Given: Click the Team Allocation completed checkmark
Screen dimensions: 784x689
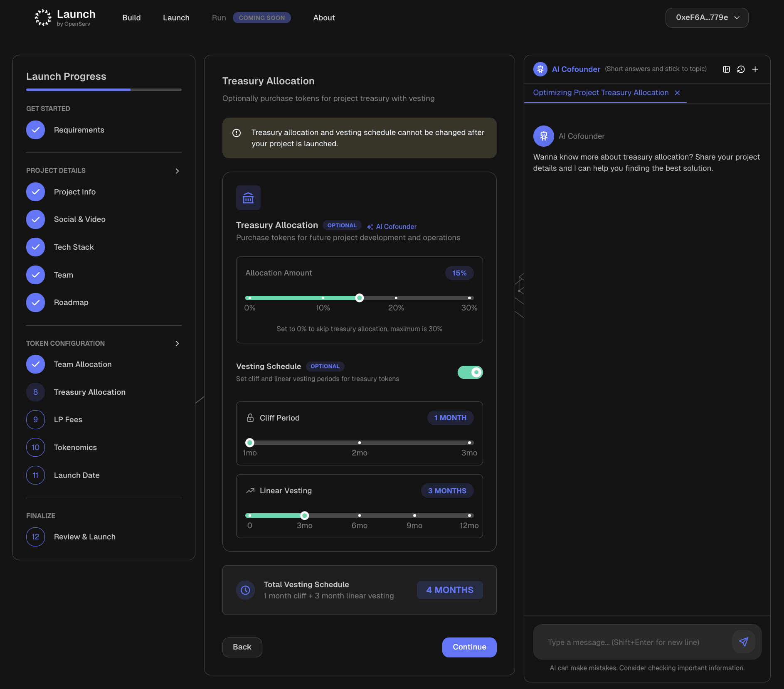Looking at the screenshot, I should tap(36, 364).
